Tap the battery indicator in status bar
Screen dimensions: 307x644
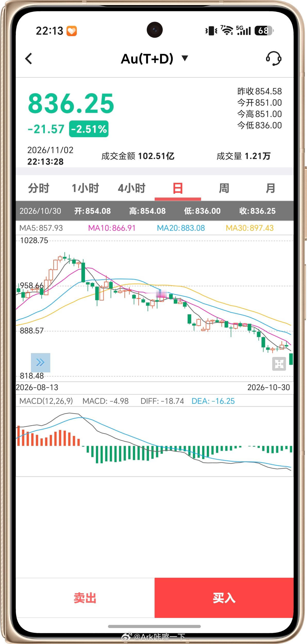point(264,31)
